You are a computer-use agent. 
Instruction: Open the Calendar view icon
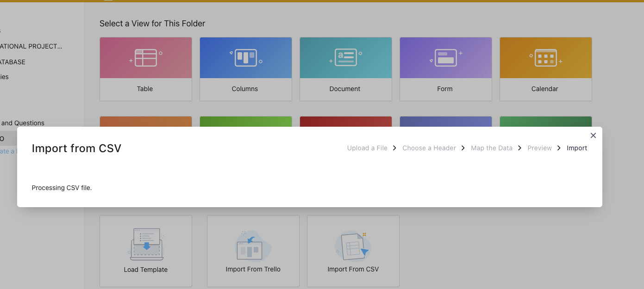545,58
